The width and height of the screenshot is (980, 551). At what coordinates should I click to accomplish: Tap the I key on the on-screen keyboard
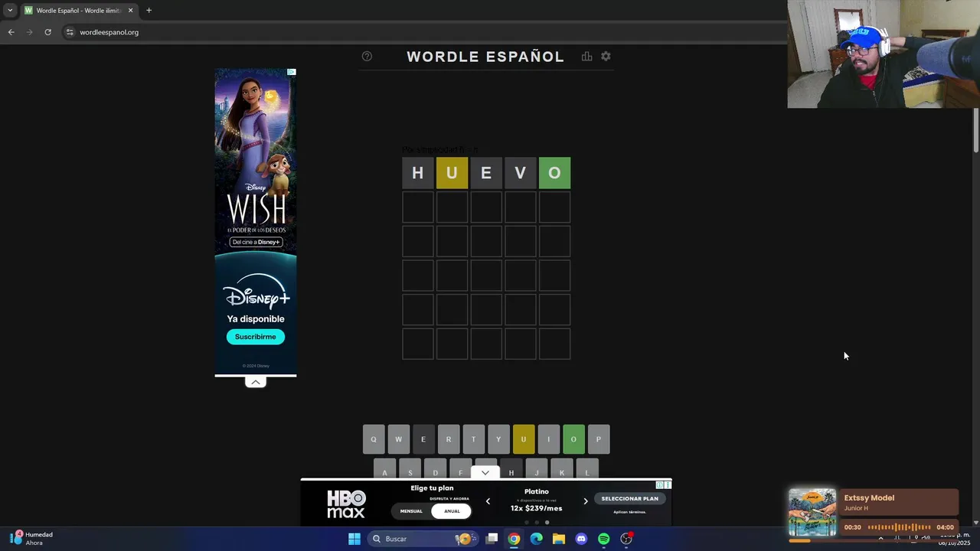(548, 439)
